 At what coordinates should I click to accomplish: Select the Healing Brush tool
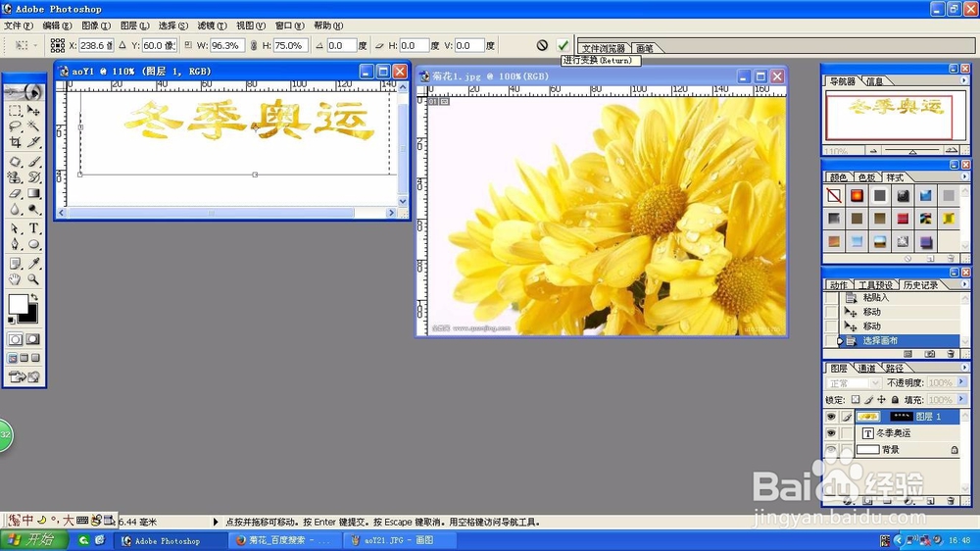[x=16, y=162]
